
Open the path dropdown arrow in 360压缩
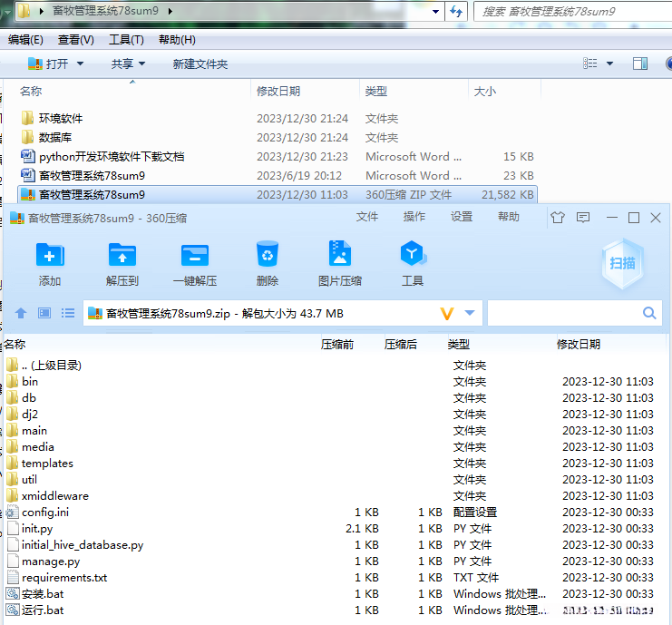470,313
